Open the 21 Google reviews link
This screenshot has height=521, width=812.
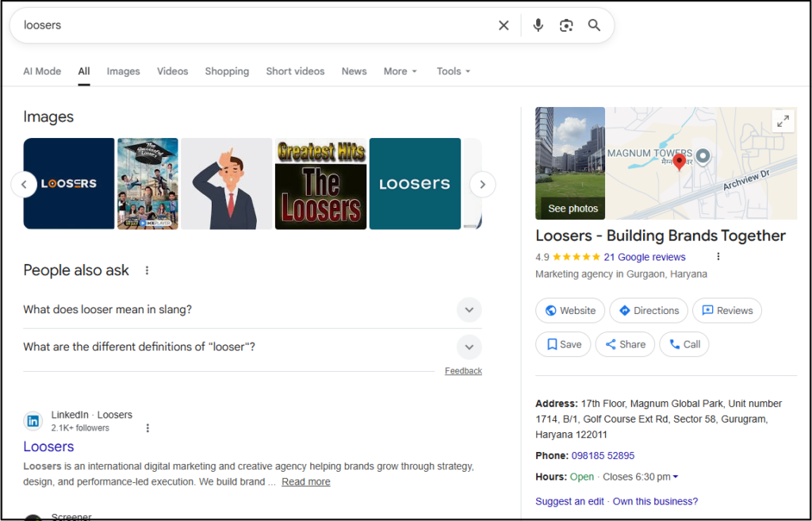click(645, 256)
